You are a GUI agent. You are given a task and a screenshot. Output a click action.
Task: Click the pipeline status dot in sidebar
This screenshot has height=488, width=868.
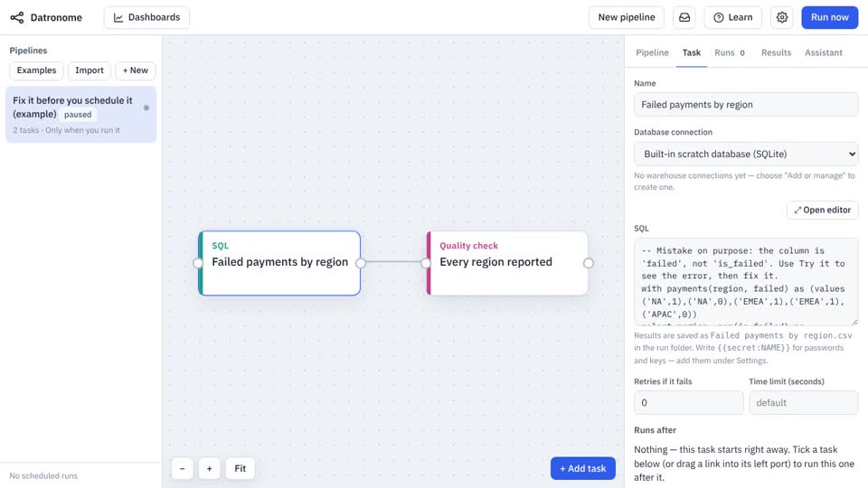pos(146,108)
